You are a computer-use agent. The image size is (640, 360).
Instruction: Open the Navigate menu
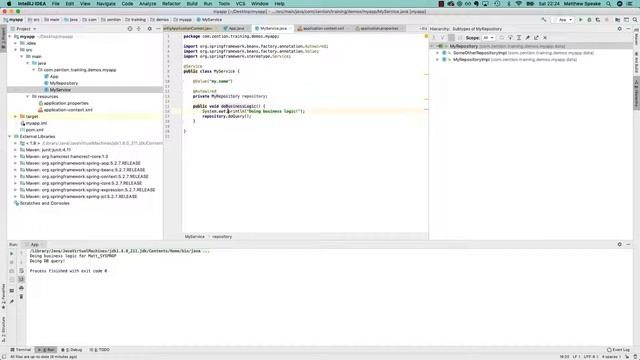(106, 4)
